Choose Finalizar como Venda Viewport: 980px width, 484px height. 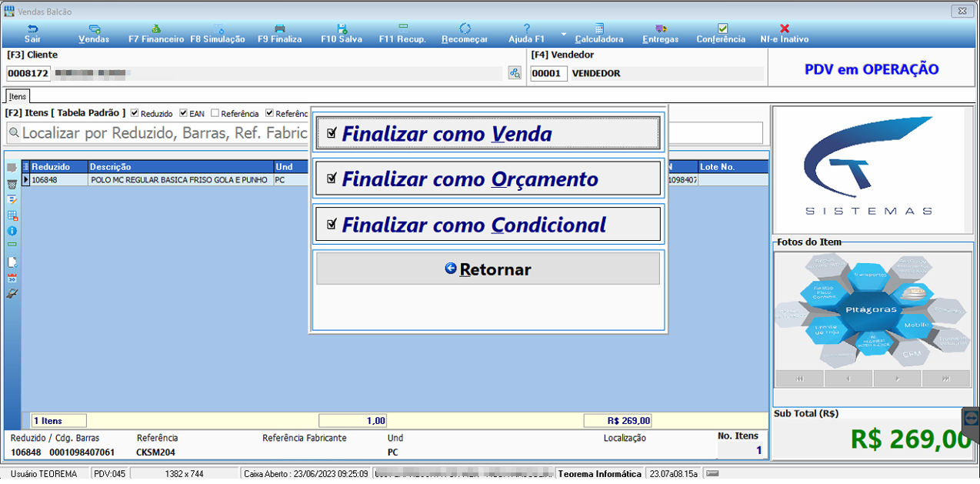[x=488, y=133]
